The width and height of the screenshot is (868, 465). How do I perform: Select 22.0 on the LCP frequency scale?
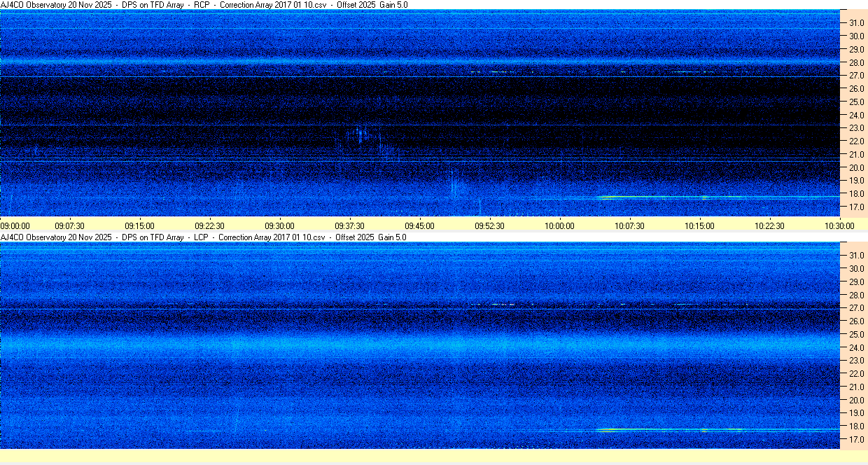point(856,374)
